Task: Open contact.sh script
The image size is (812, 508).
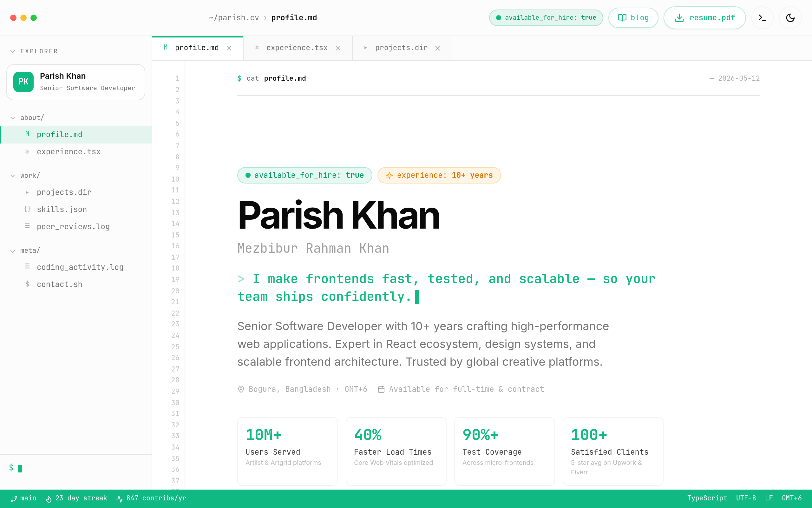Action: pyautogui.click(x=76, y=284)
